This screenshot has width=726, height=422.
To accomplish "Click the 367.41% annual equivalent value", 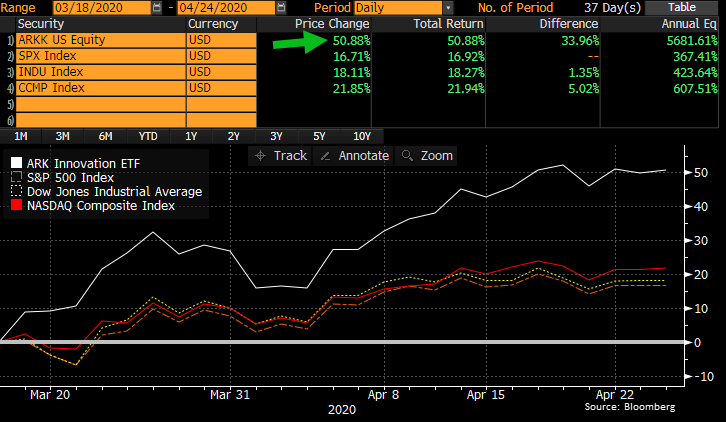I will [695, 57].
